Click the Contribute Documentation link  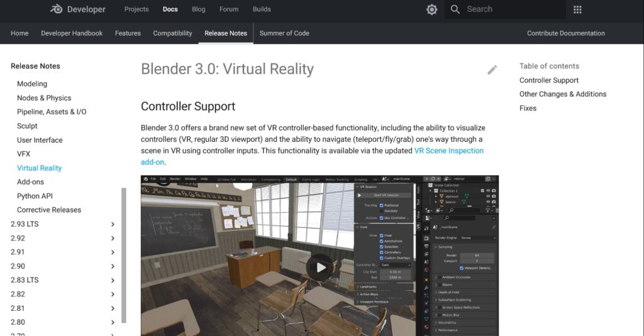point(566,33)
